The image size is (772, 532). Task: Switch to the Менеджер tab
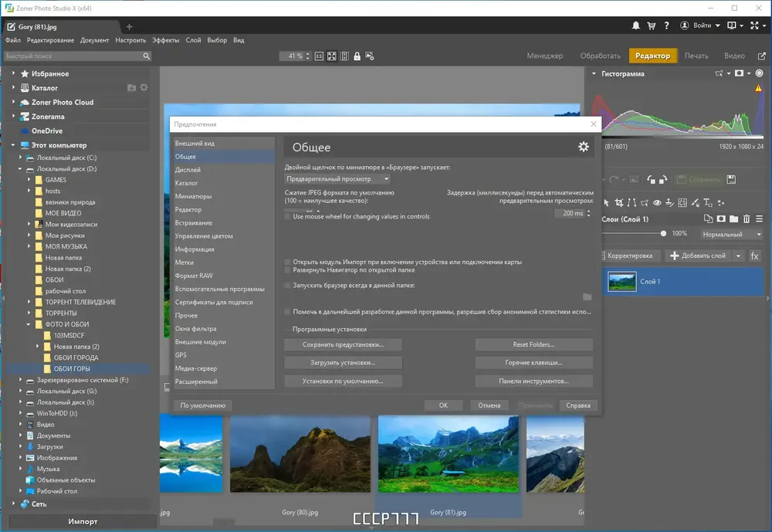pyautogui.click(x=544, y=56)
